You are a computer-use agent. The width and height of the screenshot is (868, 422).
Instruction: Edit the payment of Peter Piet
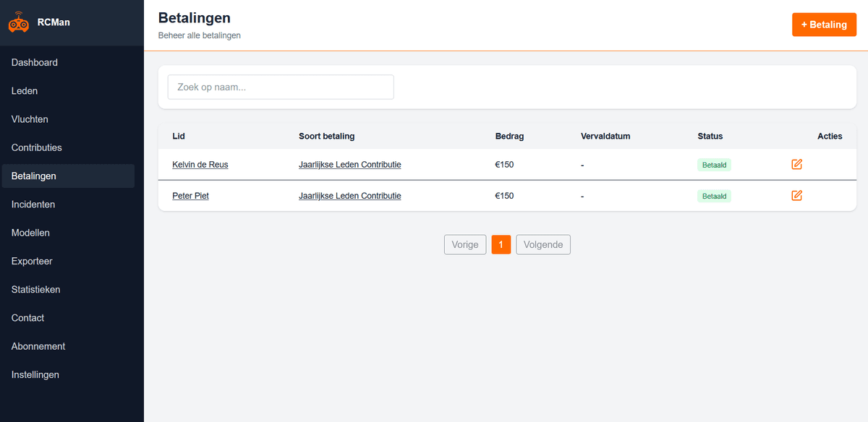click(x=796, y=195)
